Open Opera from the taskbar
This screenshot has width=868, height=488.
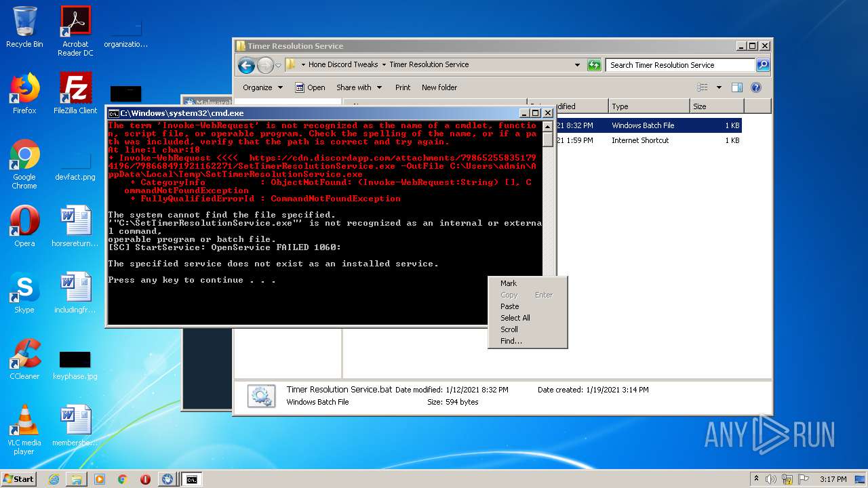click(145, 479)
